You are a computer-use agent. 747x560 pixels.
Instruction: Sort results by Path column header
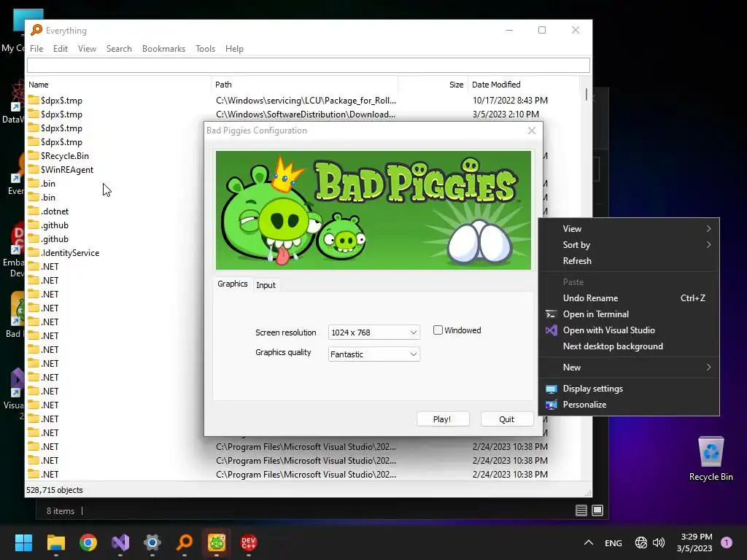(x=304, y=85)
